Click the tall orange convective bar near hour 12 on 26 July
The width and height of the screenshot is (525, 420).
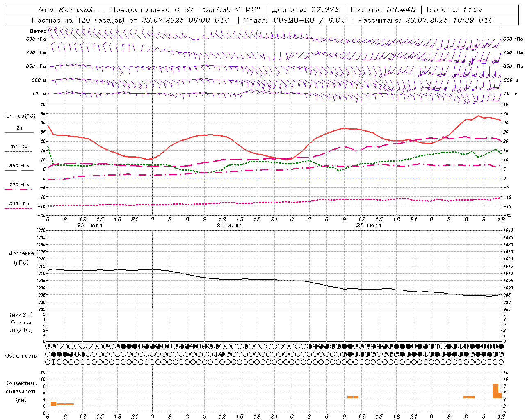(x=495, y=391)
